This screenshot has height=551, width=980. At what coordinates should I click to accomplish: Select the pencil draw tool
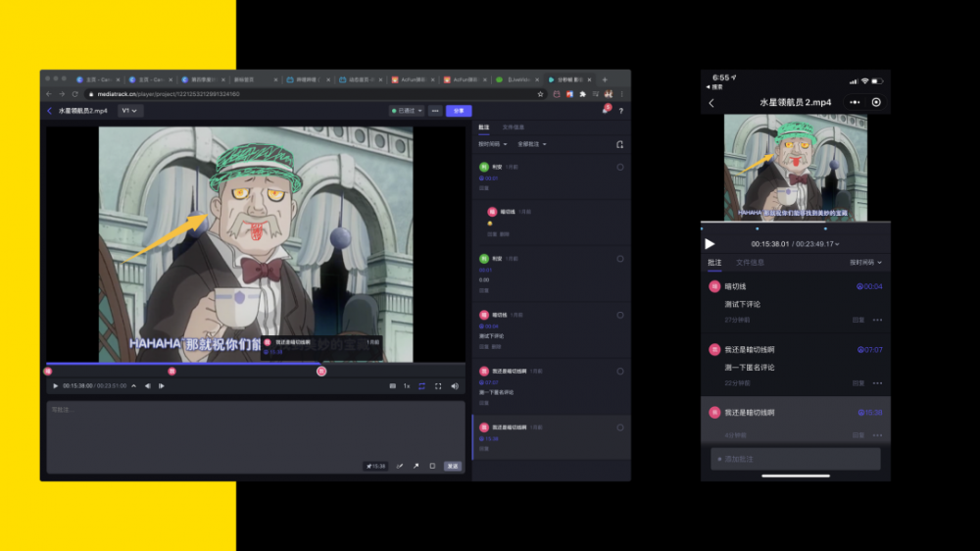tap(400, 466)
